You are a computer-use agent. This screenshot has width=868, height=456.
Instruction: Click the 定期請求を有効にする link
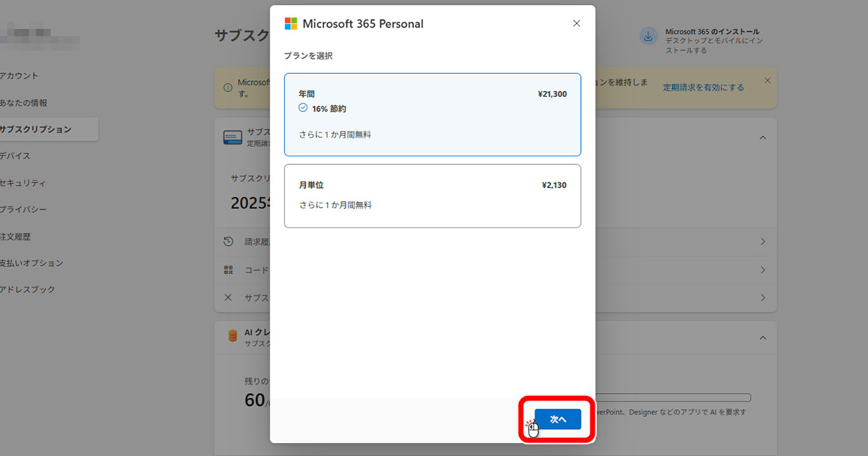(x=703, y=88)
